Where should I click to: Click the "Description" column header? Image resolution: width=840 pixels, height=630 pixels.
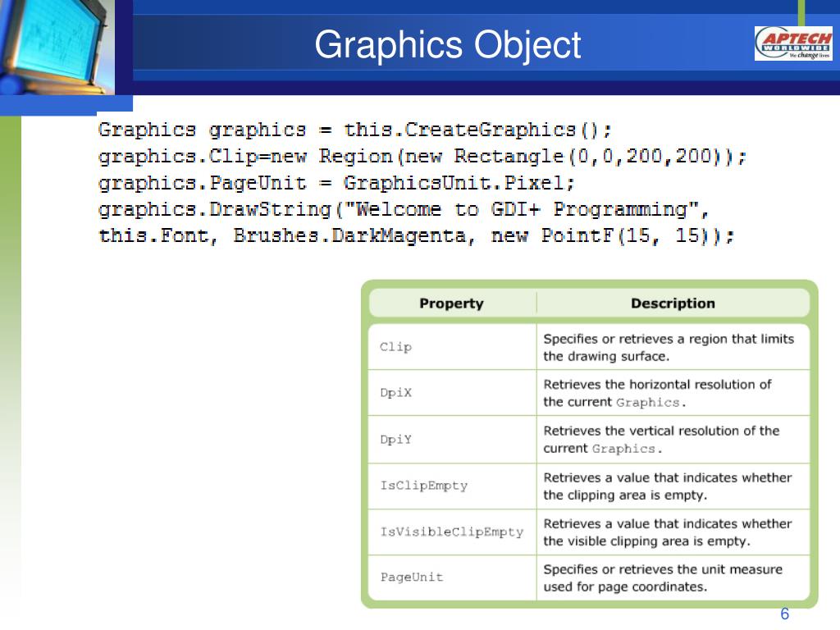pos(673,304)
